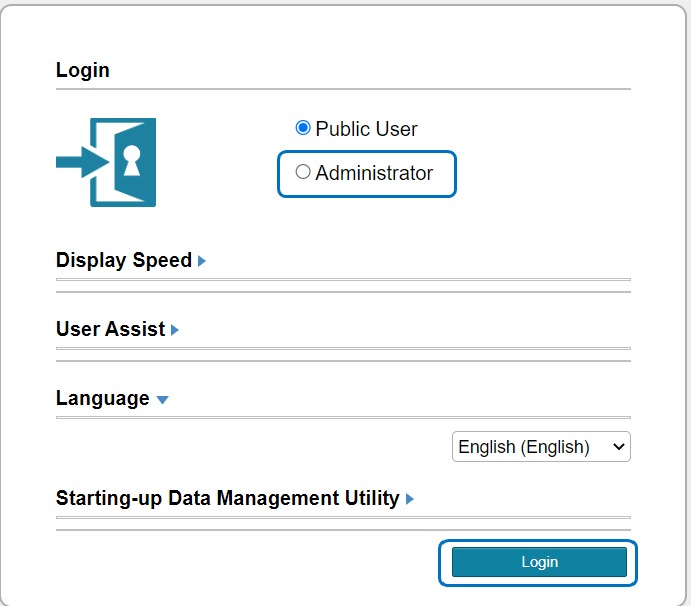This screenshot has height=606, width=691.
Task: Select the Administrator radio button
Action: tap(303, 172)
